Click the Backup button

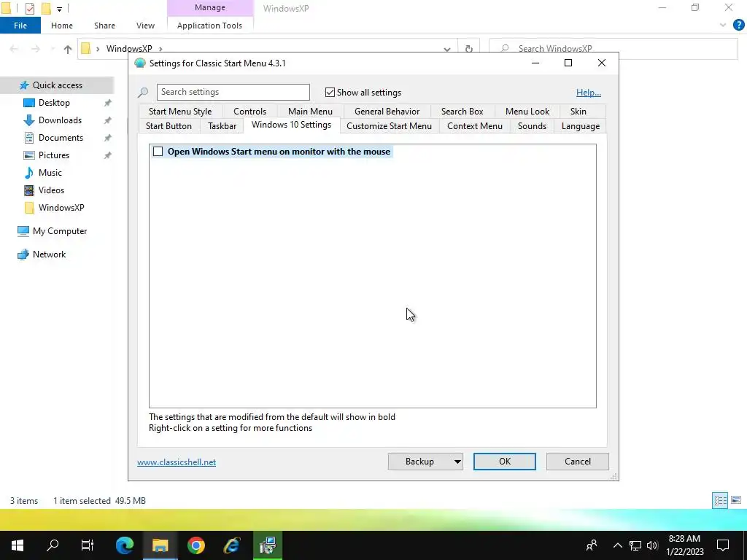419,462
